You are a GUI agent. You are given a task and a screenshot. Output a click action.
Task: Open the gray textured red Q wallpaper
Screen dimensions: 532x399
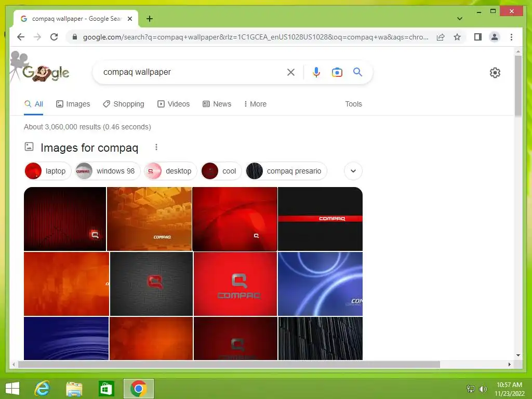pos(151,284)
